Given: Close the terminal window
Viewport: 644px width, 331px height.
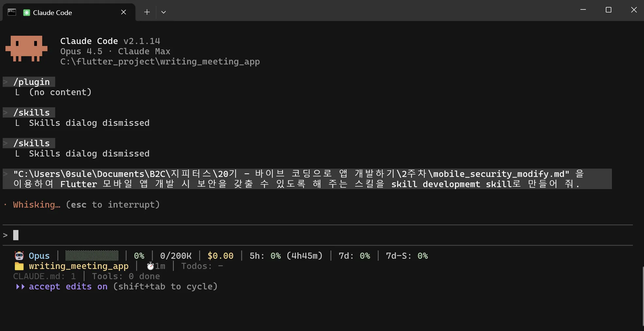Looking at the screenshot, I should 634,10.
